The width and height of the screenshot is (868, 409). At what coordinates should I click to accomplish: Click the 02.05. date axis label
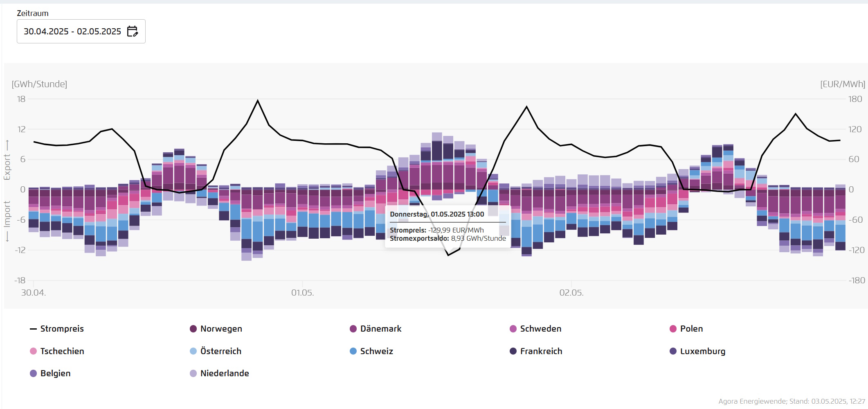tap(571, 293)
